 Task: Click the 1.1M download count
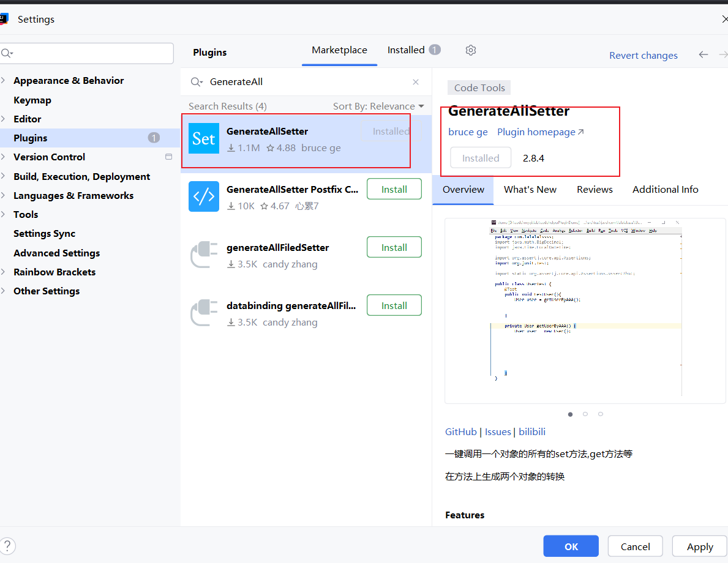243,148
